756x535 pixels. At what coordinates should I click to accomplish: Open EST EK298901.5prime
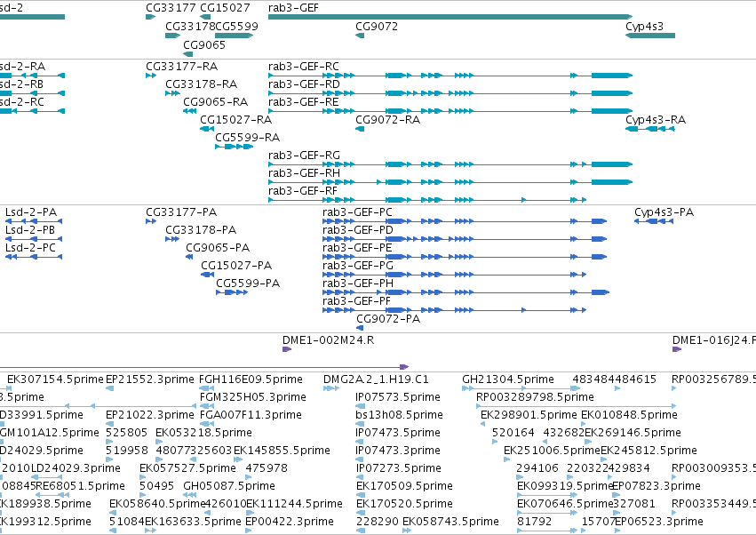click(529, 415)
